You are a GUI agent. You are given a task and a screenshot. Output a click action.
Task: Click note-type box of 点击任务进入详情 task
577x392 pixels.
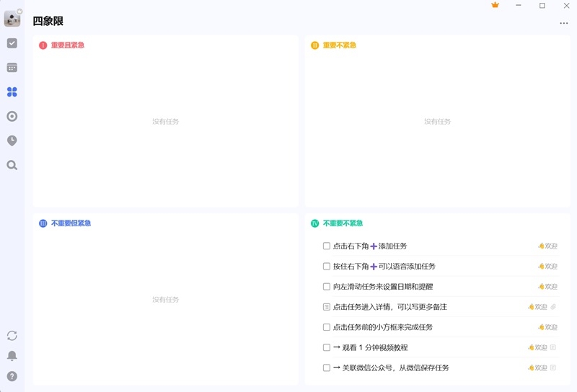[327, 307]
